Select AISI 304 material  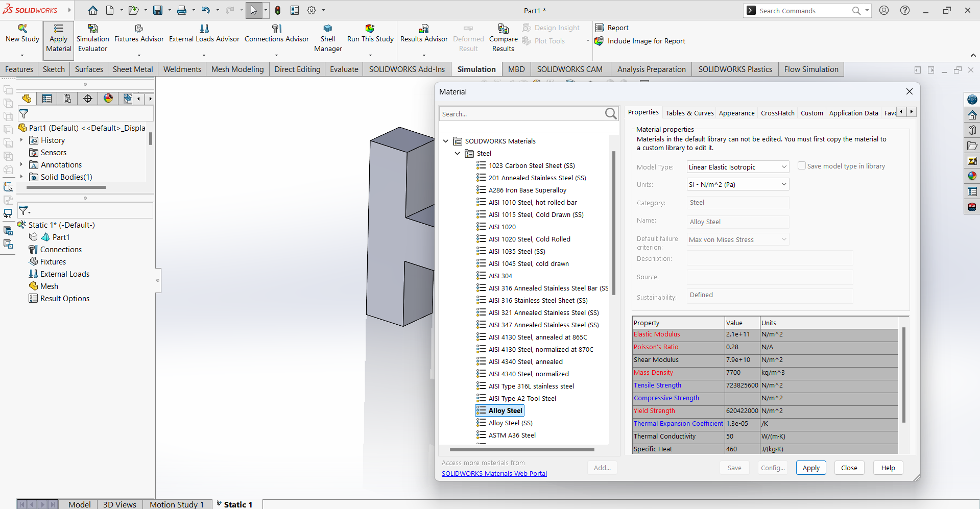[x=500, y=276]
